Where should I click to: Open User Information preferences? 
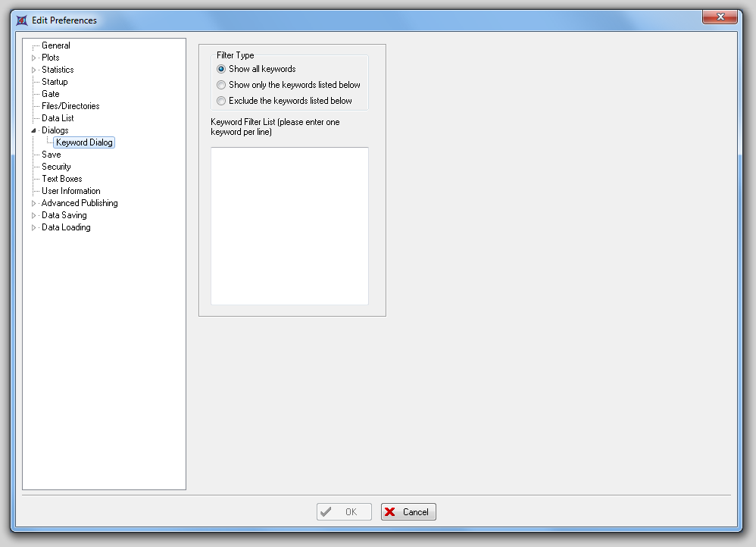[71, 190]
